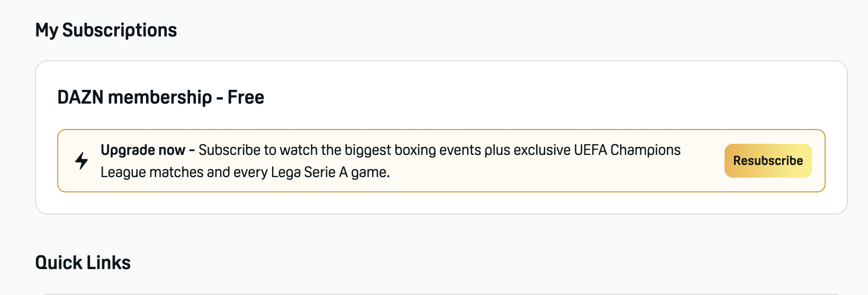The height and width of the screenshot is (295, 868).
Task: Click the lightning bolt upgrade icon
Action: pos(82,161)
